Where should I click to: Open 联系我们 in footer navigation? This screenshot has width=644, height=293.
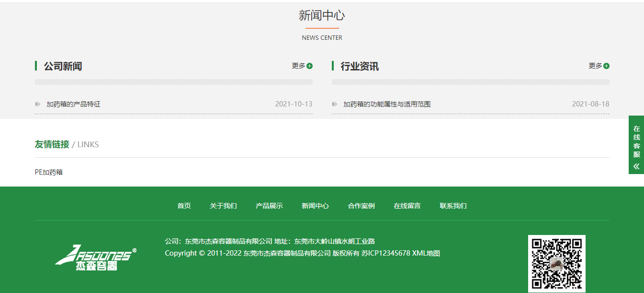click(453, 206)
